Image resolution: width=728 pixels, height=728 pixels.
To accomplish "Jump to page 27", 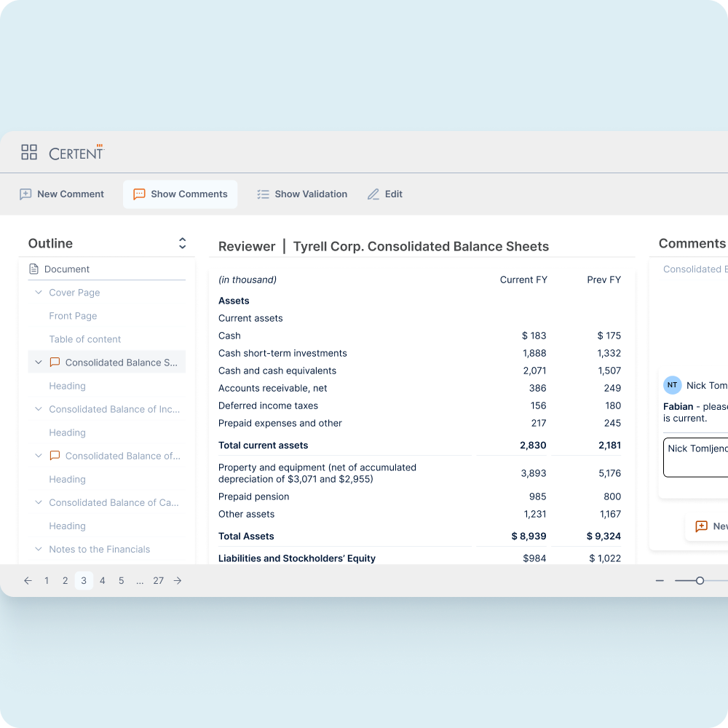I will click(158, 581).
